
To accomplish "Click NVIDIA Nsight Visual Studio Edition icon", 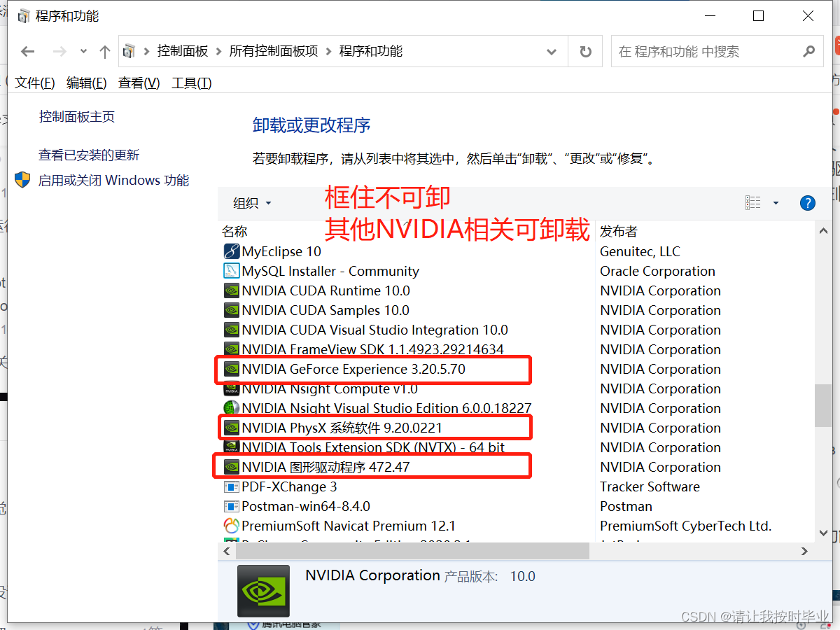I will pos(232,408).
